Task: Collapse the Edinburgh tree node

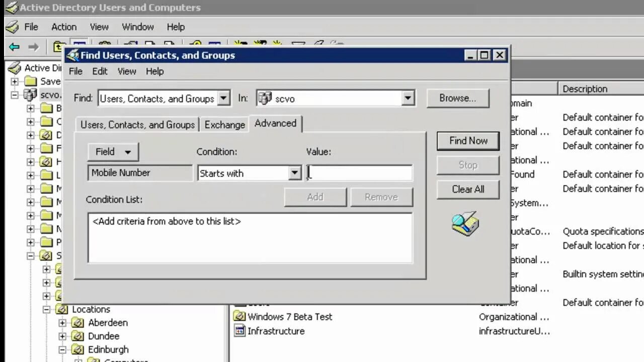Action: [62, 349]
